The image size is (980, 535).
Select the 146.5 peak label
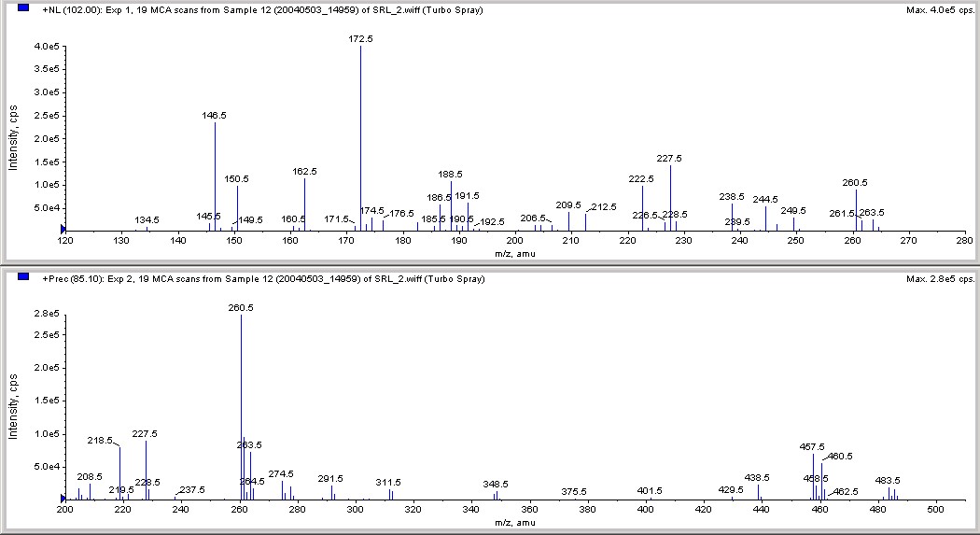click(x=215, y=116)
